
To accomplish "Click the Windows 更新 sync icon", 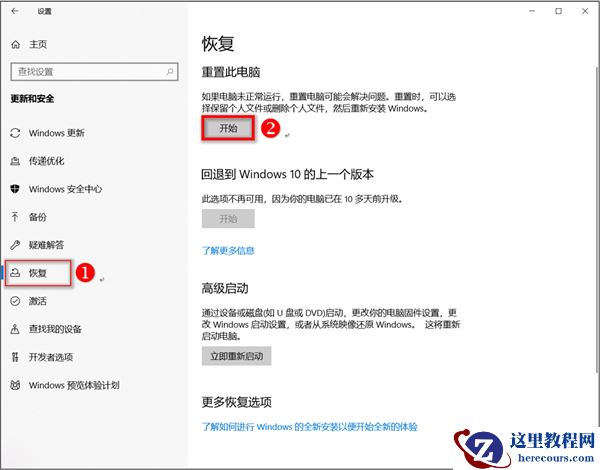I will point(15,133).
